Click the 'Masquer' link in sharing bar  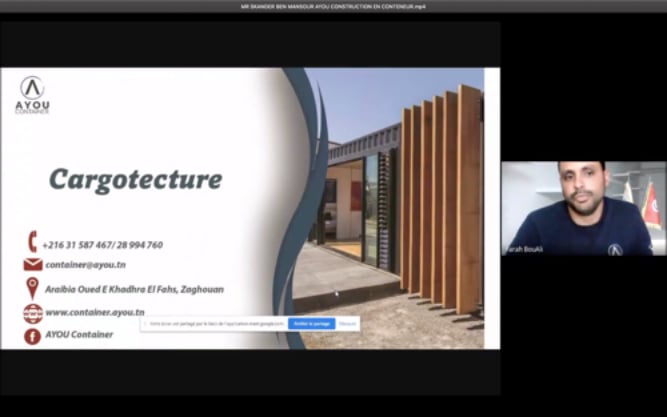(348, 324)
